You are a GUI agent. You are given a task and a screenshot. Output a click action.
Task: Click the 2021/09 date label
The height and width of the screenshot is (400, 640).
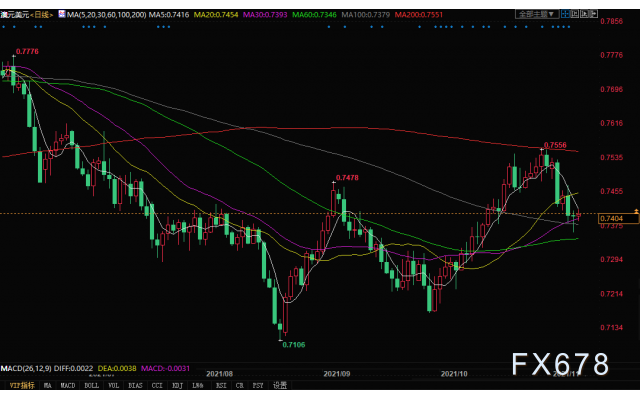(x=337, y=374)
